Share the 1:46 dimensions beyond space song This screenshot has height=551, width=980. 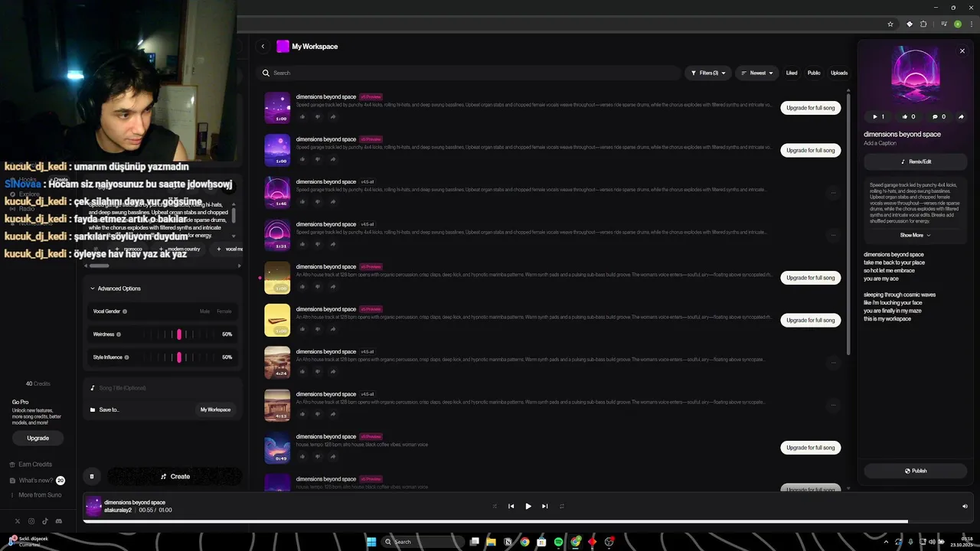pos(333,201)
